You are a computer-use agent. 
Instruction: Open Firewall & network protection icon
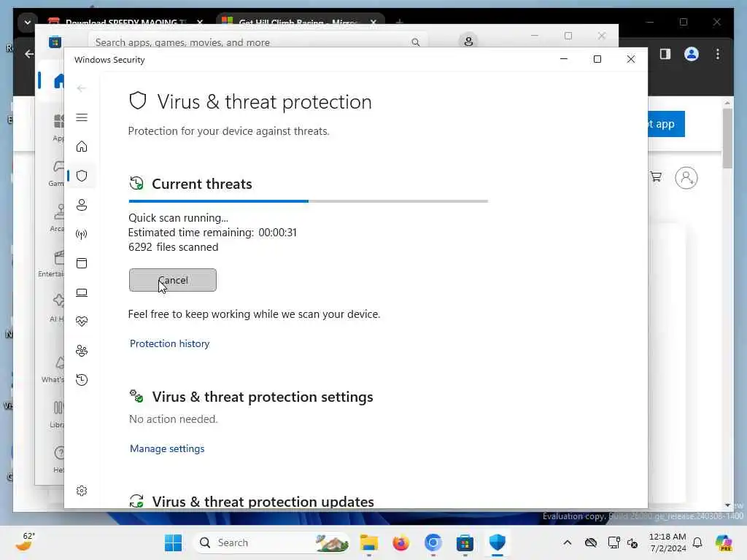pos(82,234)
